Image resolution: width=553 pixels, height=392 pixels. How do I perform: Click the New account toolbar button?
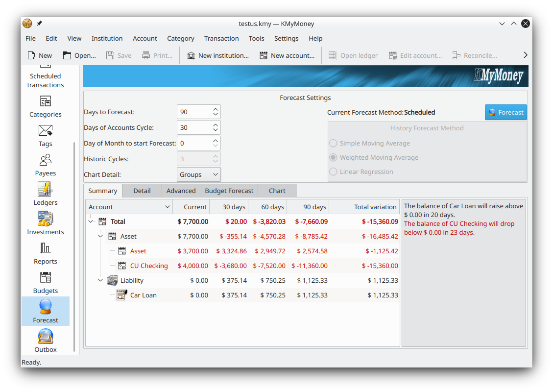click(x=287, y=55)
